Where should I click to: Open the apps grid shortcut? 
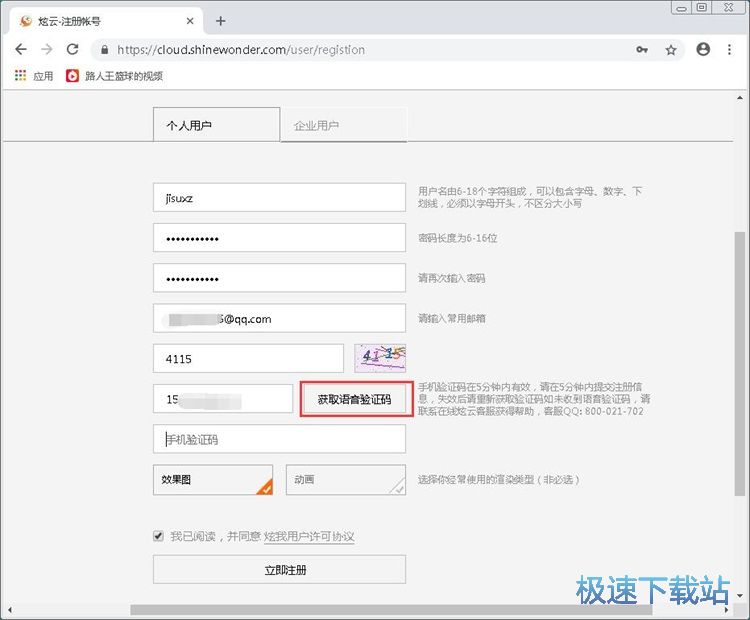tap(20, 76)
